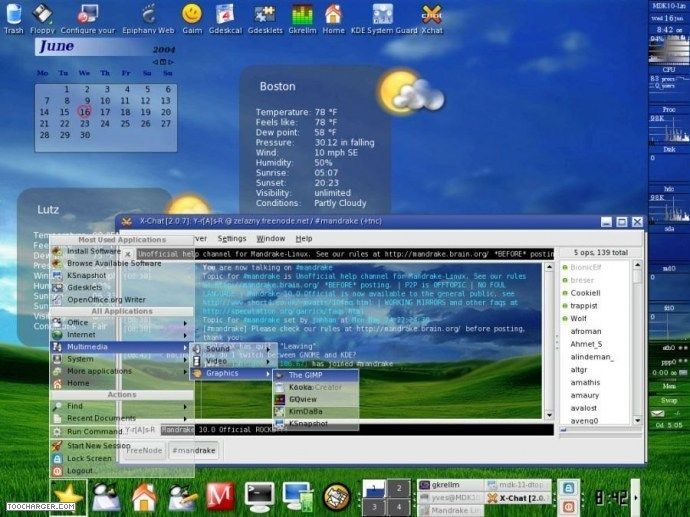The width and height of the screenshot is (690, 517).
Task: Switch to virtual desktop 2
Action: click(399, 488)
